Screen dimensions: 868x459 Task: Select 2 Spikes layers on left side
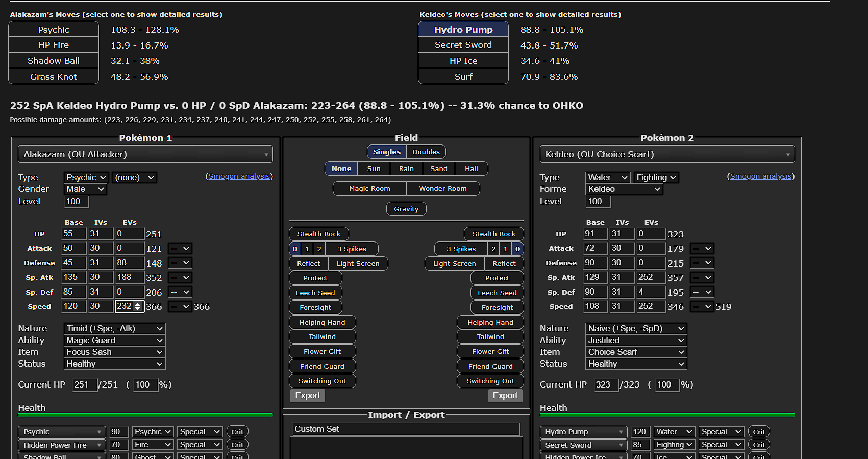coord(319,249)
